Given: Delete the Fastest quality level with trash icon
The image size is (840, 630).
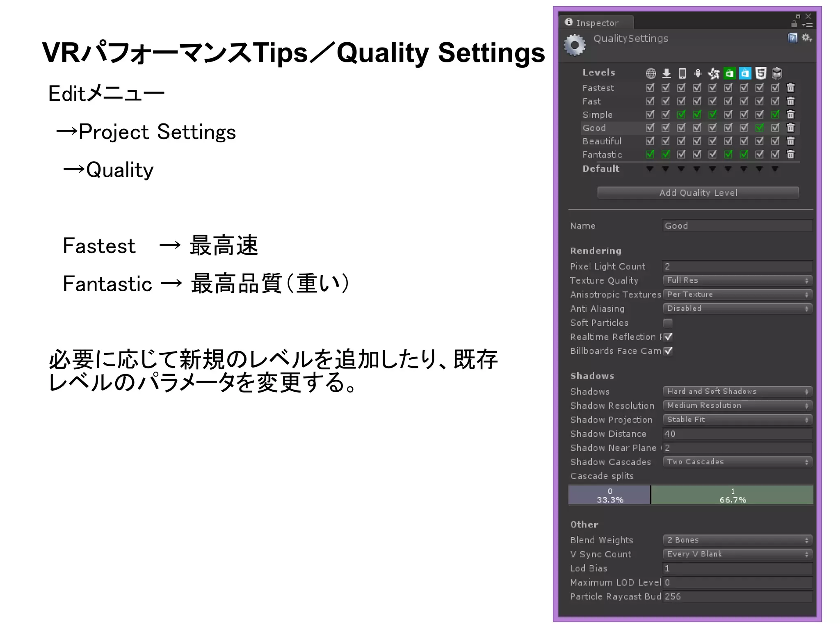Looking at the screenshot, I should tap(790, 88).
